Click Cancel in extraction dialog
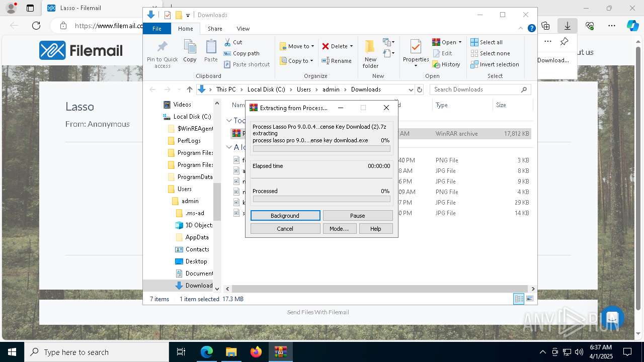Screen dimensions: 644x362 (x=285, y=229)
